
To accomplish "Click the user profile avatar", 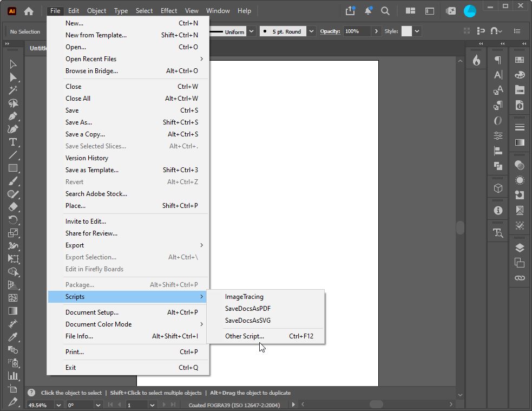I will click(x=470, y=11).
